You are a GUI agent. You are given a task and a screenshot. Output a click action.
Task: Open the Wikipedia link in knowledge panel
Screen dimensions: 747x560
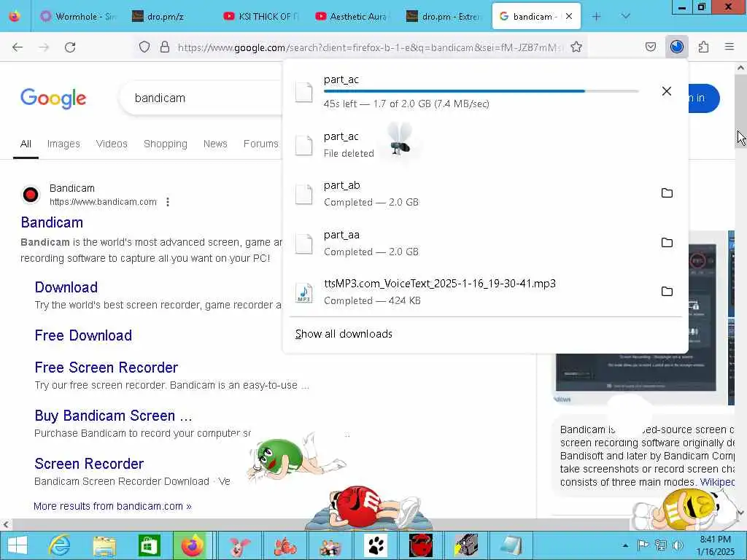tap(717, 482)
